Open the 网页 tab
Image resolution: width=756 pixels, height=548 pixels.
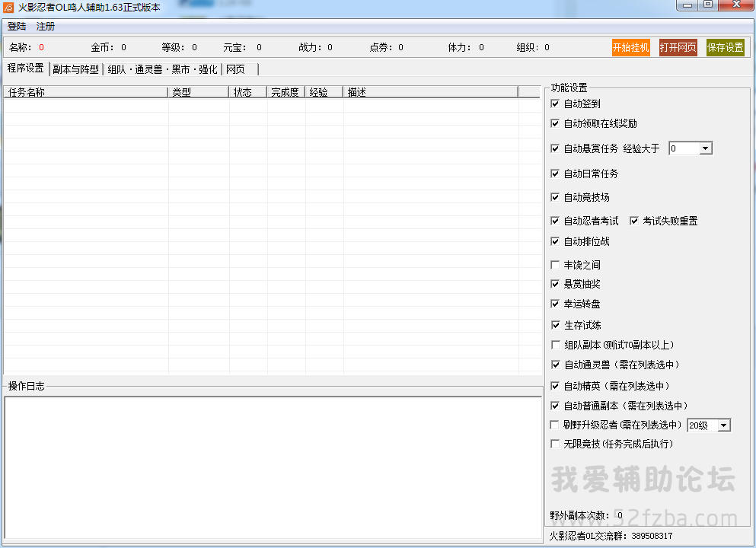tap(236, 69)
